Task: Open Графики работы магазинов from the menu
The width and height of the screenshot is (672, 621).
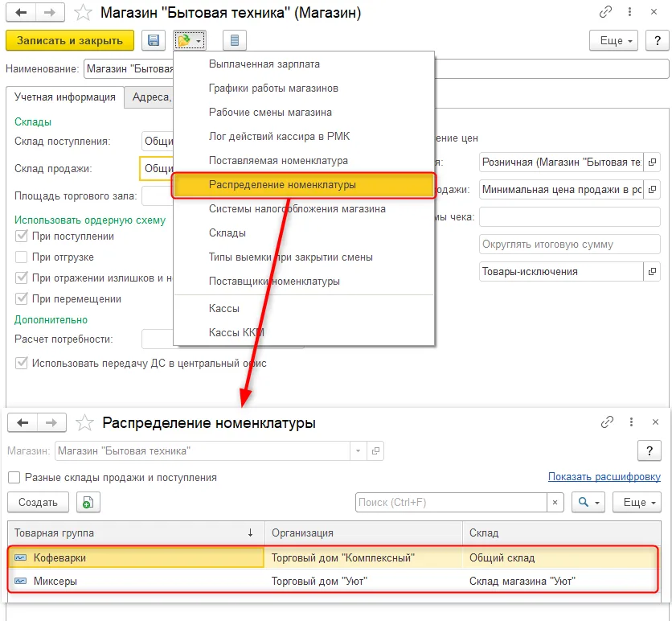Action: point(304,88)
